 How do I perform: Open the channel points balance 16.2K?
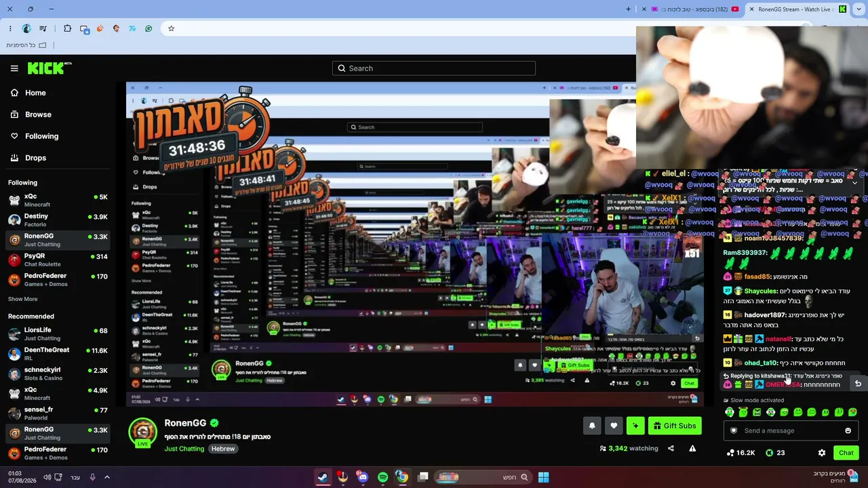point(741,453)
